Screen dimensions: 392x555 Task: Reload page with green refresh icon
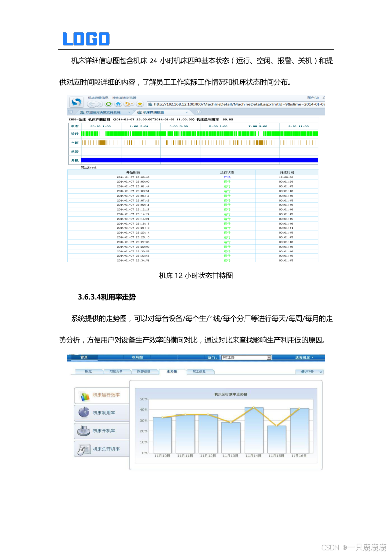[x=109, y=104]
